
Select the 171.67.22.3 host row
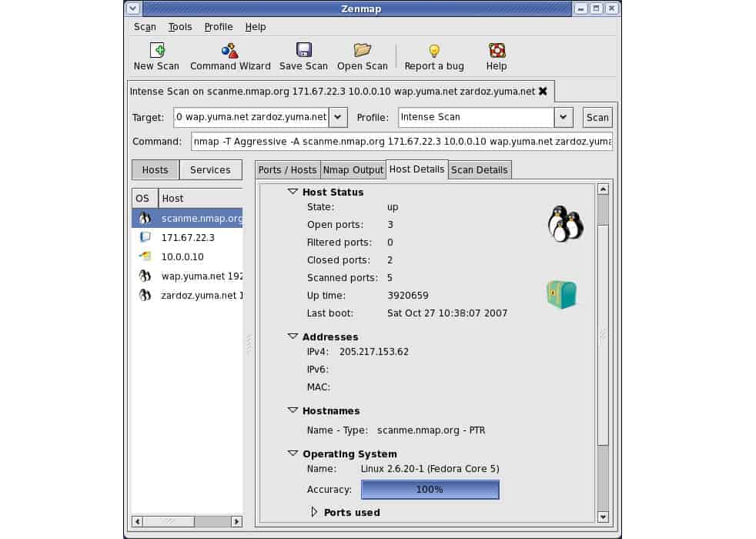click(187, 237)
